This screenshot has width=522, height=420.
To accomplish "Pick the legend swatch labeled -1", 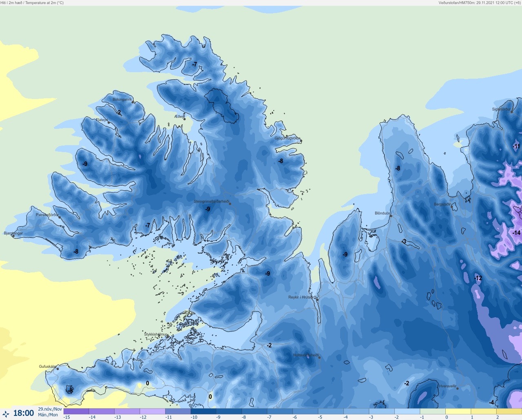I will 433,412.
